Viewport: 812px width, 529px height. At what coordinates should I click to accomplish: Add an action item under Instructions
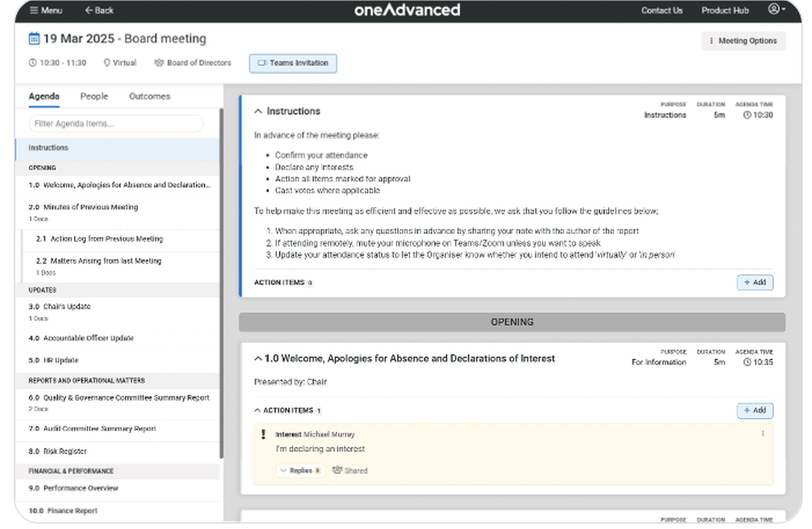pos(754,282)
